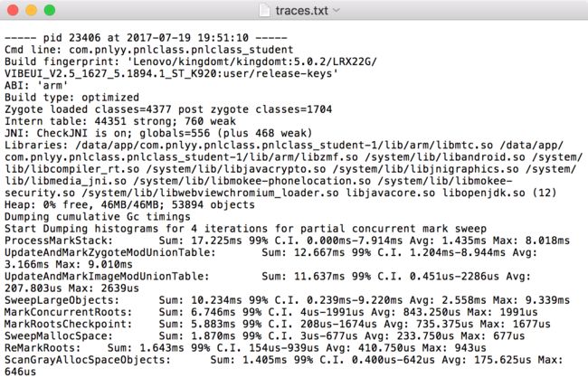Click the Zygote loaded classes=4377 line
Viewport: 588px width, 378px height.
168,109
